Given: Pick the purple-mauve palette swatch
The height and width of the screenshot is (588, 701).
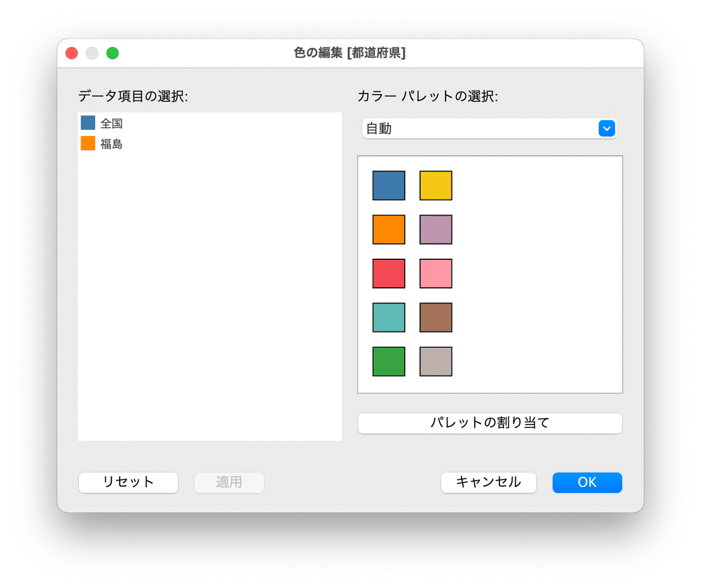Looking at the screenshot, I should point(436,229).
